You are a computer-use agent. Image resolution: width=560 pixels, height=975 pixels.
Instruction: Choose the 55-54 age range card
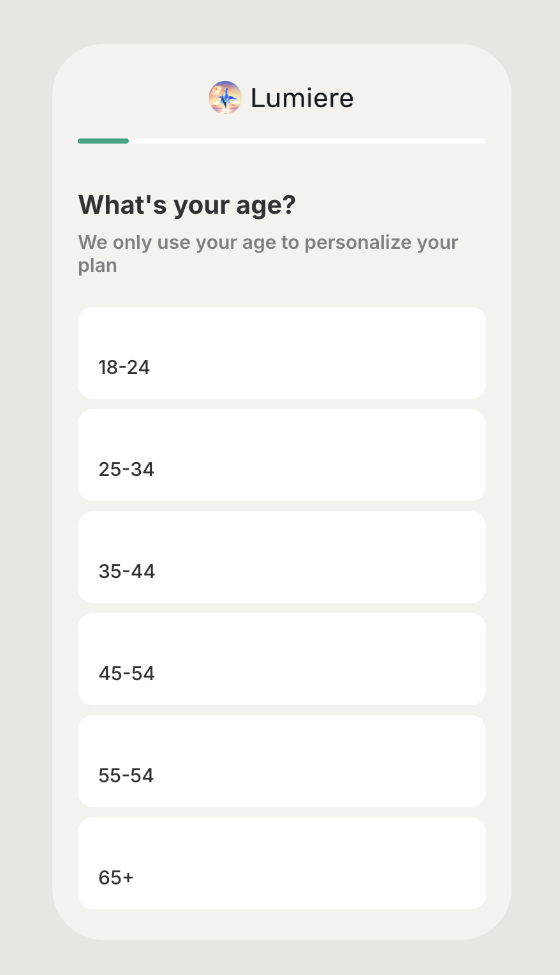281,761
